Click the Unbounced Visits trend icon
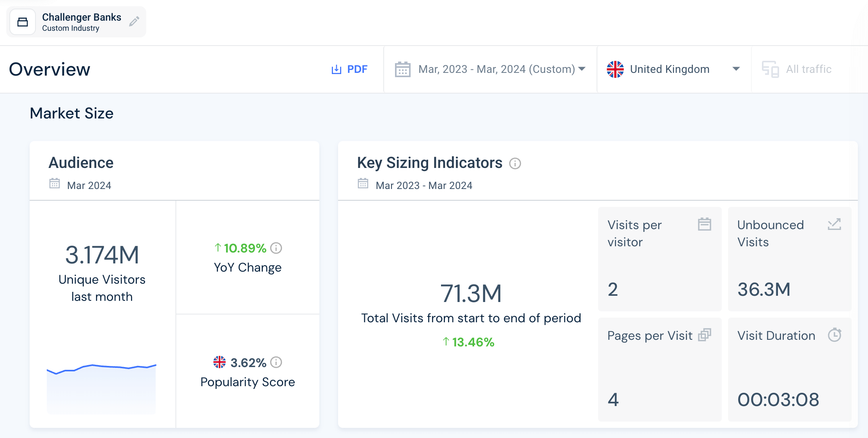 click(x=834, y=224)
